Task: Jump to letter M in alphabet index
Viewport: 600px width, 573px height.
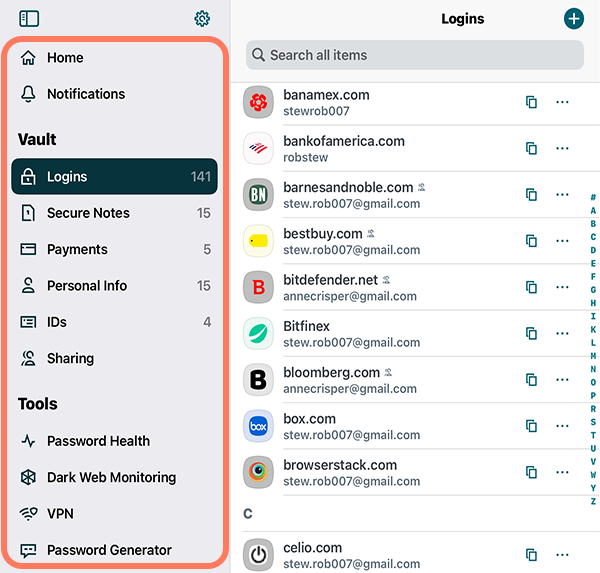Action: (593, 356)
